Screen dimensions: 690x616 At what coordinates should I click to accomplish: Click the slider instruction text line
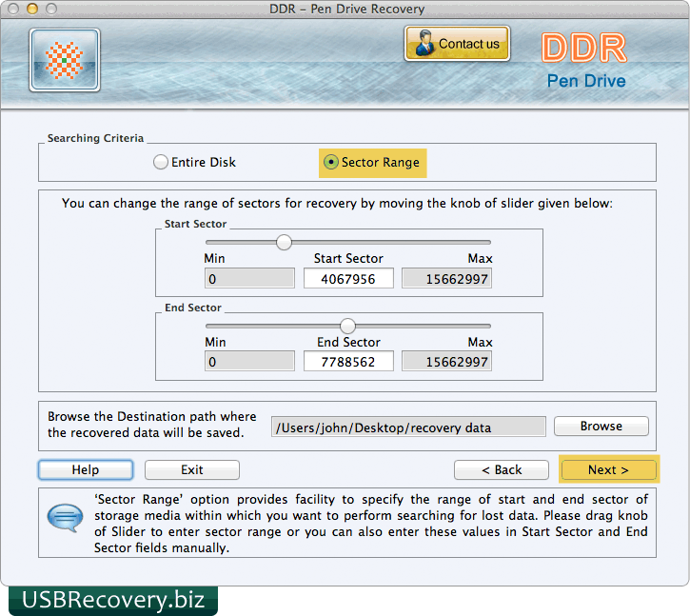(337, 204)
